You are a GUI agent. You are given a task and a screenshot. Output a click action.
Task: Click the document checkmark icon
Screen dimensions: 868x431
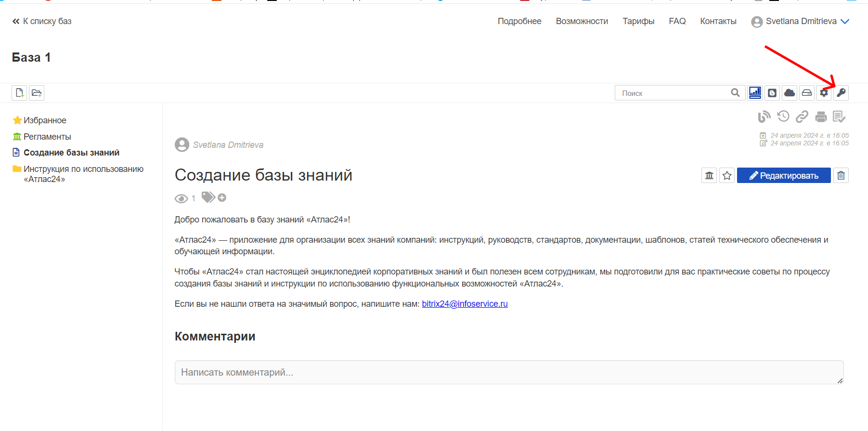coord(839,117)
